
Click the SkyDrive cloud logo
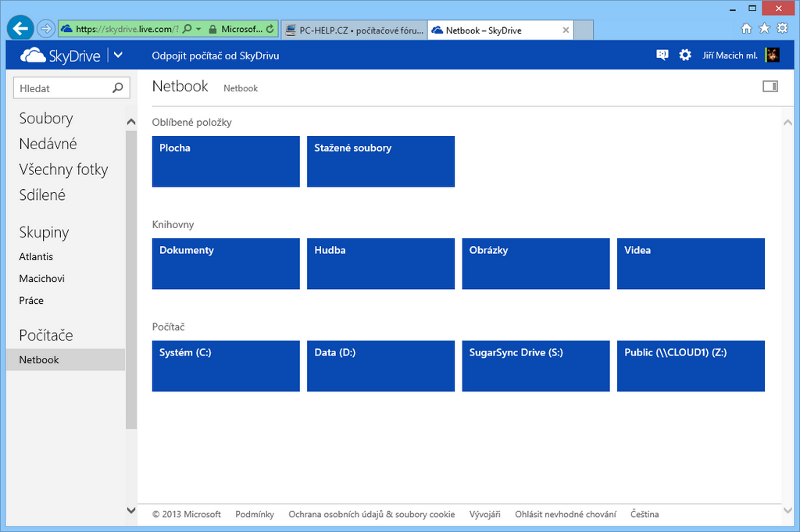[x=33, y=56]
